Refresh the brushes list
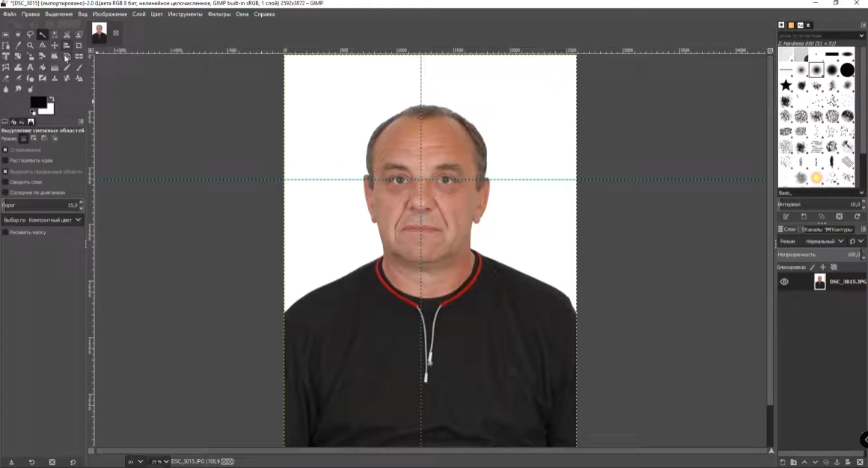The image size is (868, 468). point(857,216)
